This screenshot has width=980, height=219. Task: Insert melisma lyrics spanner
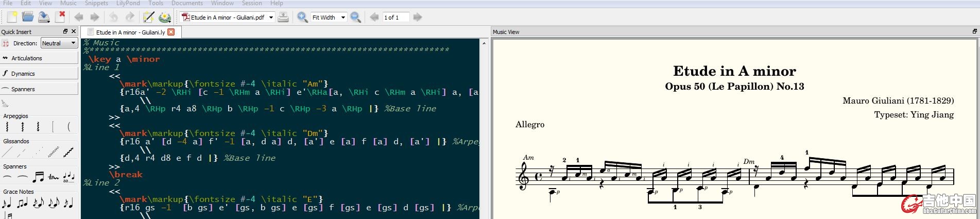[68, 177]
